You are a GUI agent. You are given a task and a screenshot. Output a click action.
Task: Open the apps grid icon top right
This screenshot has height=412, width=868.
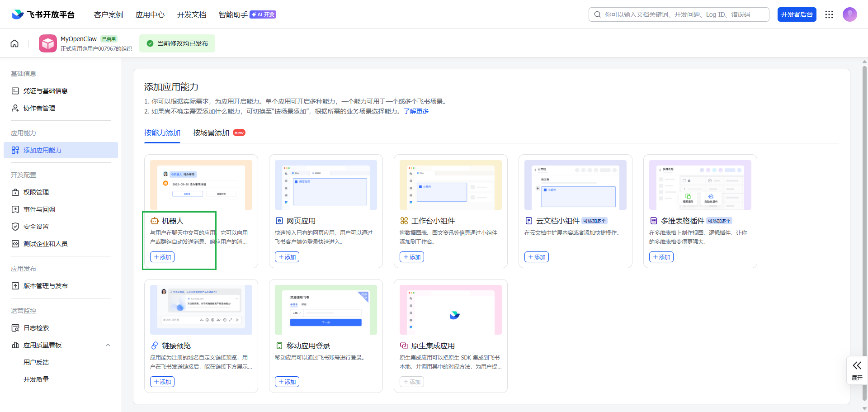pos(829,14)
